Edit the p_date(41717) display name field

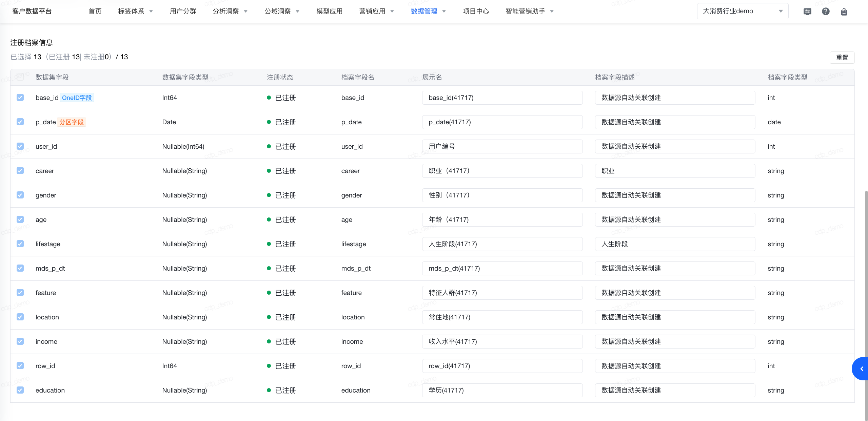pyautogui.click(x=502, y=122)
